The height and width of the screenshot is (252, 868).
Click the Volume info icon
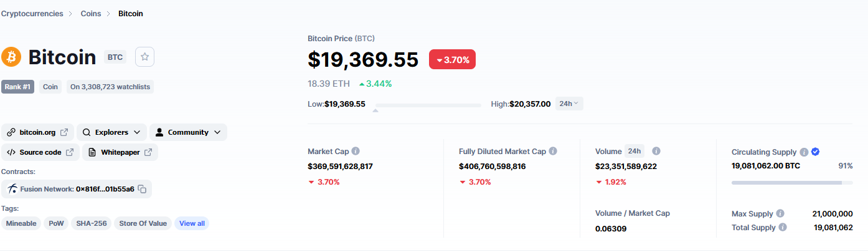point(656,151)
